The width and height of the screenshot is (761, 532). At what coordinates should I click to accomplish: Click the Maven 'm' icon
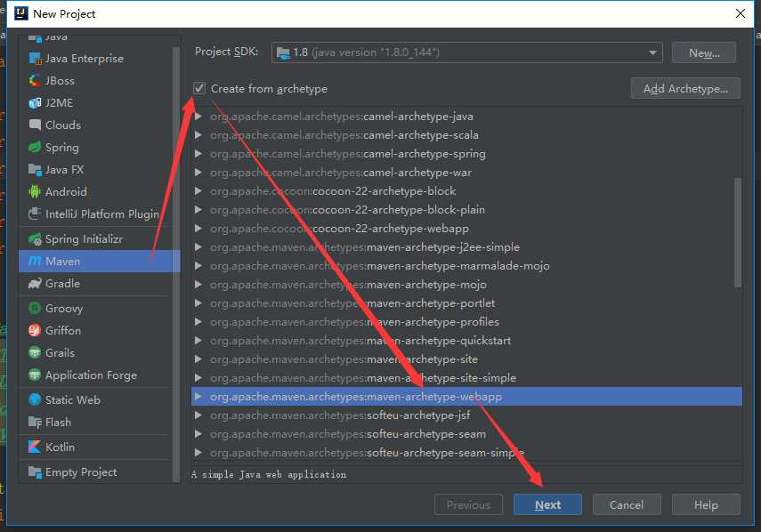point(35,262)
